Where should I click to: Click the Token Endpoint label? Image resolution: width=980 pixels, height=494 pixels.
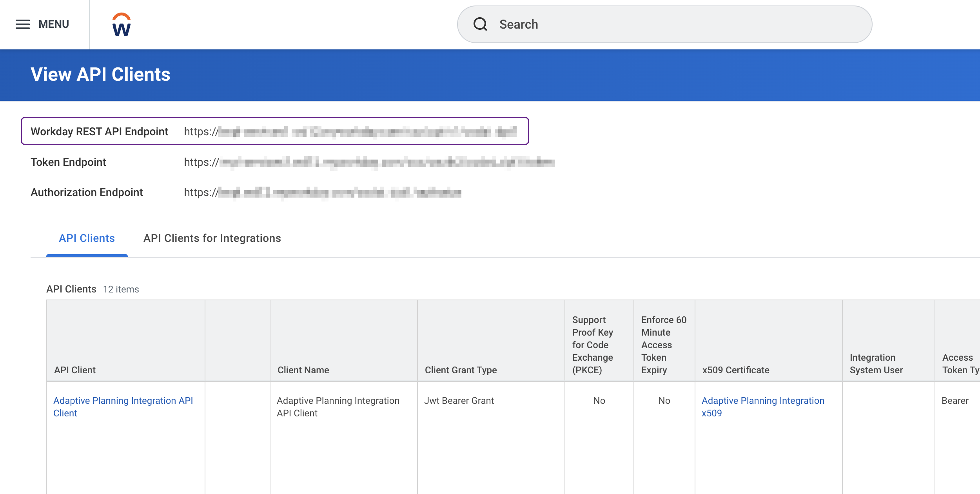click(68, 162)
